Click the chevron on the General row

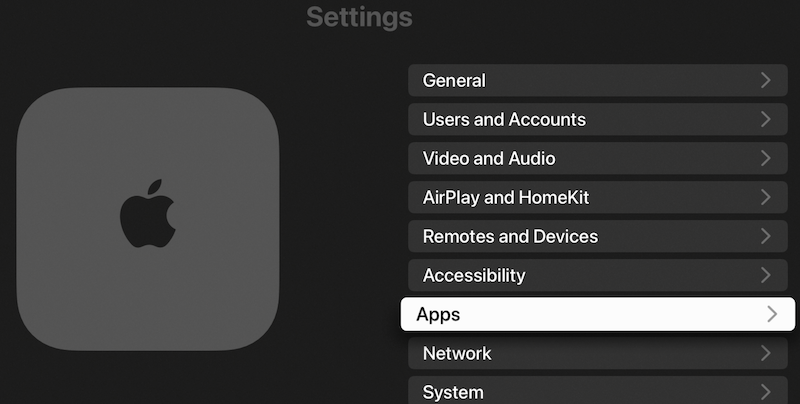(x=765, y=80)
